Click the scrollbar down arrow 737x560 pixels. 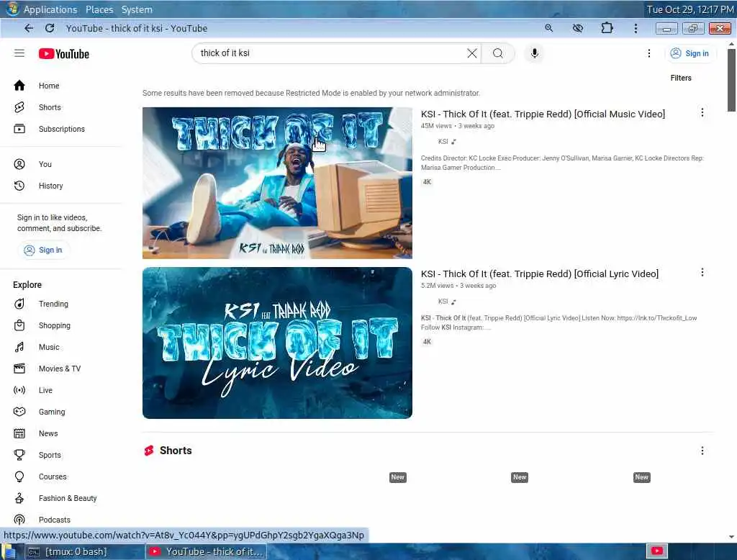(731, 536)
